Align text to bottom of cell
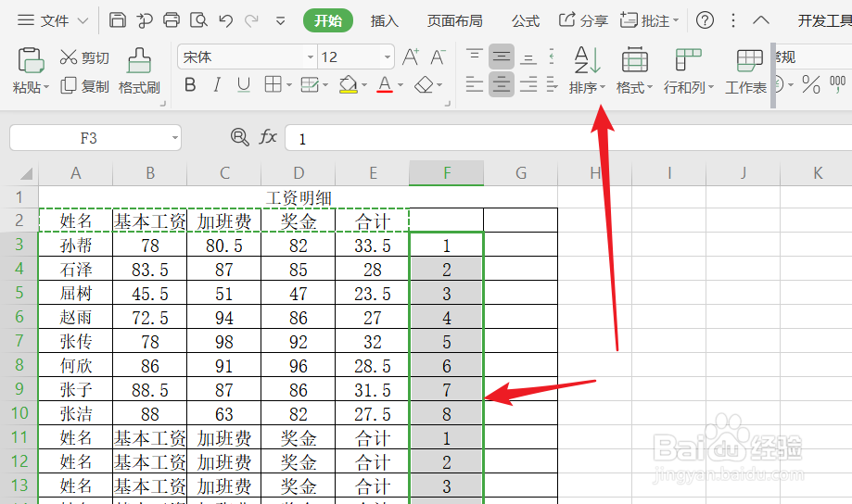The image size is (852, 504). [528, 57]
